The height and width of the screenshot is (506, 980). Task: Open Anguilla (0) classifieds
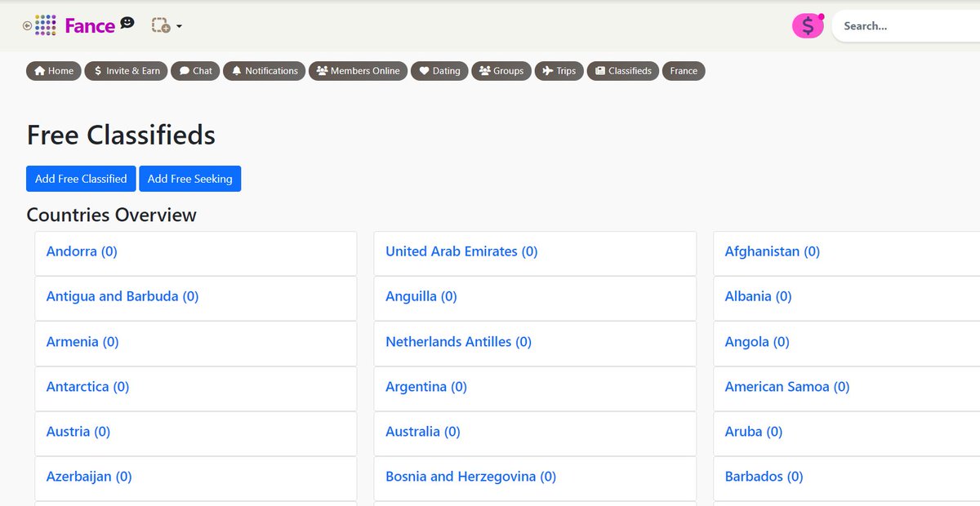(421, 296)
